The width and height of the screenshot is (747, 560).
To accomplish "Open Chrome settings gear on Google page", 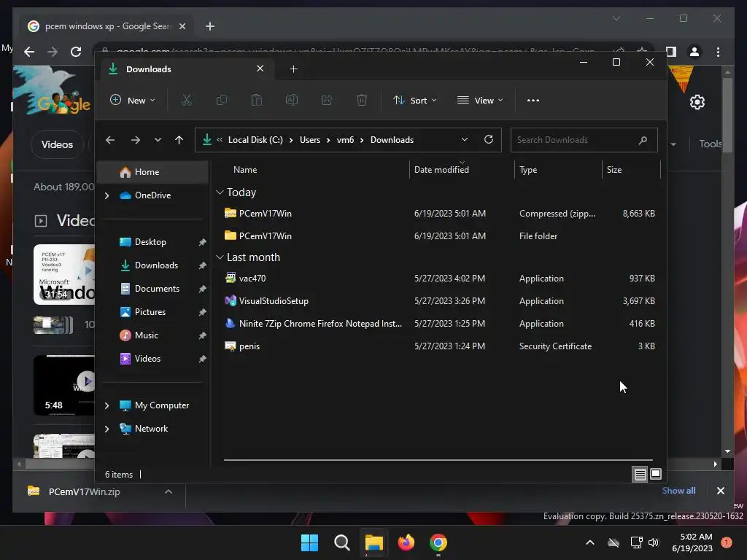I will coord(697,101).
